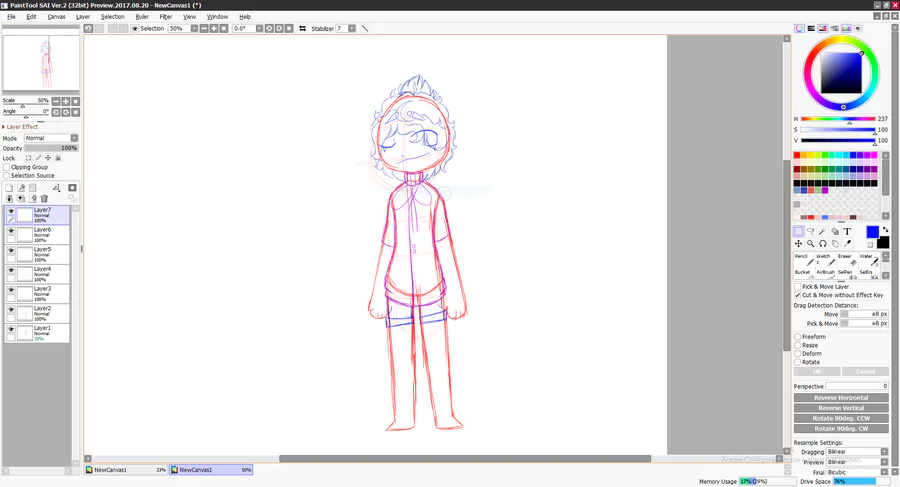Open the Canvas menu
900x487 pixels.
pyautogui.click(x=56, y=17)
